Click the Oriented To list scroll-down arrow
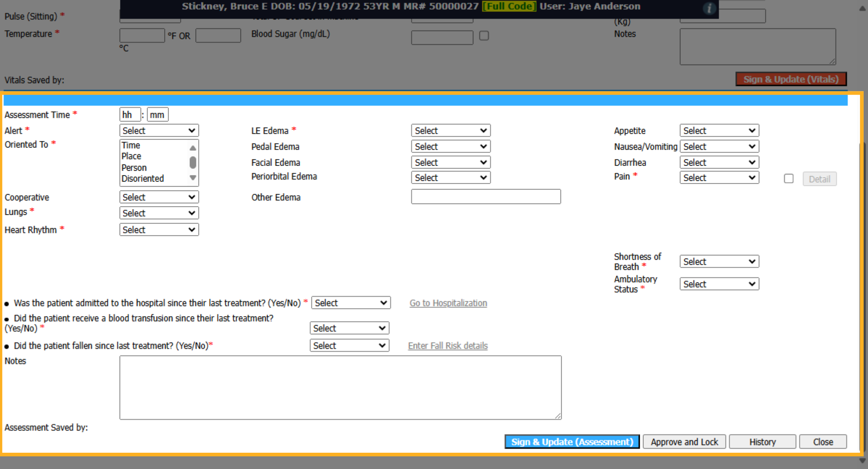Image resolution: width=868 pixels, height=469 pixels. pyautogui.click(x=193, y=178)
